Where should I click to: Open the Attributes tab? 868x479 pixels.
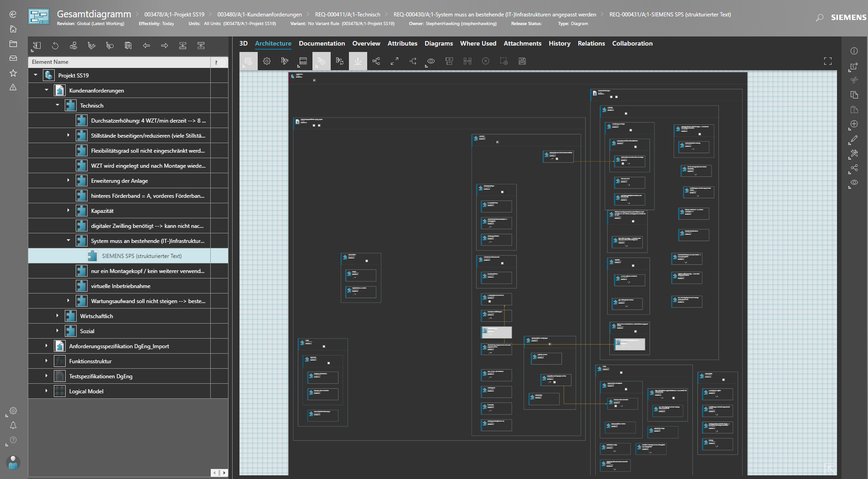pos(402,43)
